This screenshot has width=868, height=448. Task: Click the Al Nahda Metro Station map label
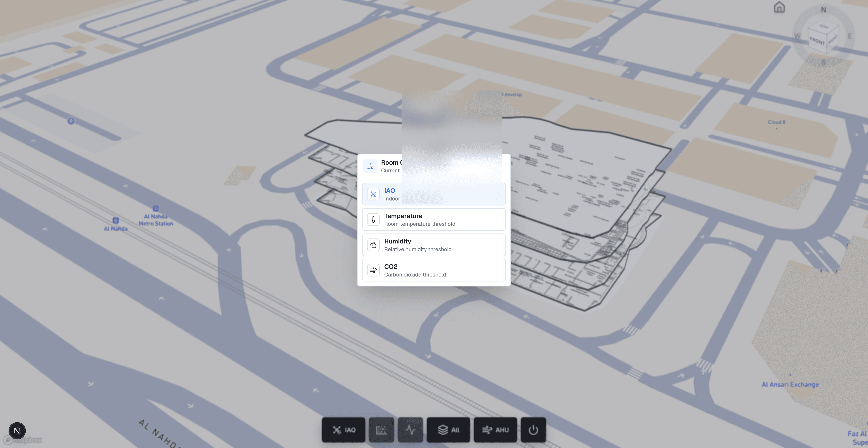click(156, 220)
